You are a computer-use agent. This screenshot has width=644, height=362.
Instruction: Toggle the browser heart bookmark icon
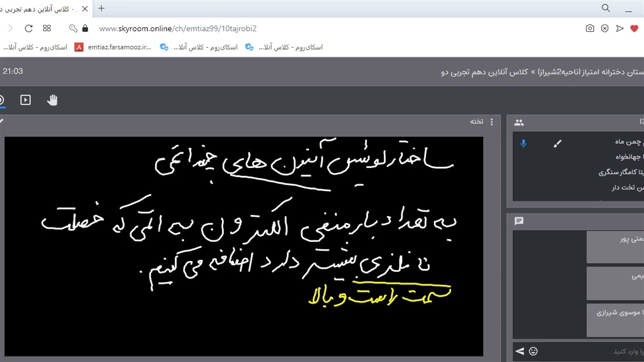tap(634, 29)
